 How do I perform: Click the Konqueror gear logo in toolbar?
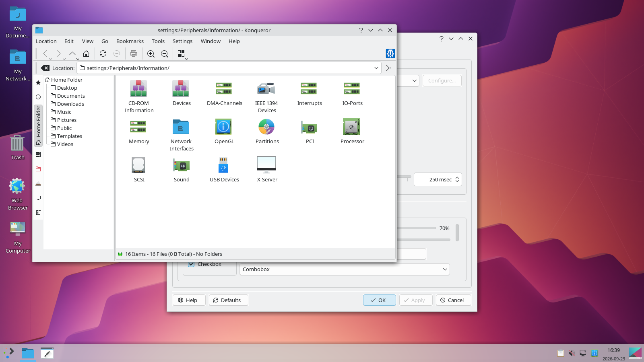[x=390, y=53]
